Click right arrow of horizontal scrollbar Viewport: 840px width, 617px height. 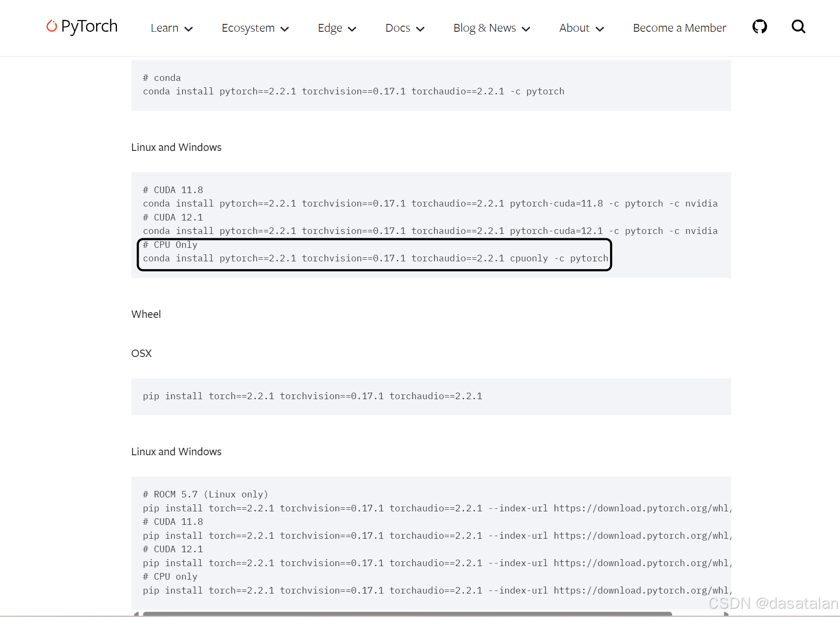[x=726, y=614]
